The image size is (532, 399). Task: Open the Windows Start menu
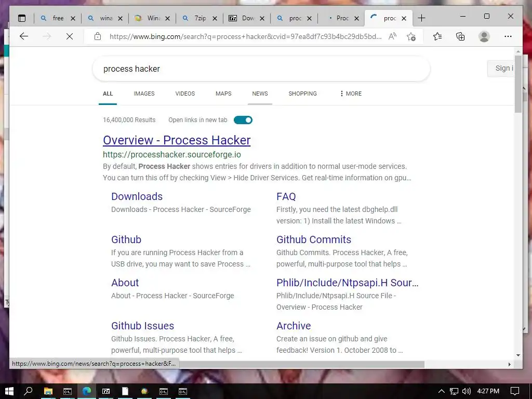pos(9,391)
